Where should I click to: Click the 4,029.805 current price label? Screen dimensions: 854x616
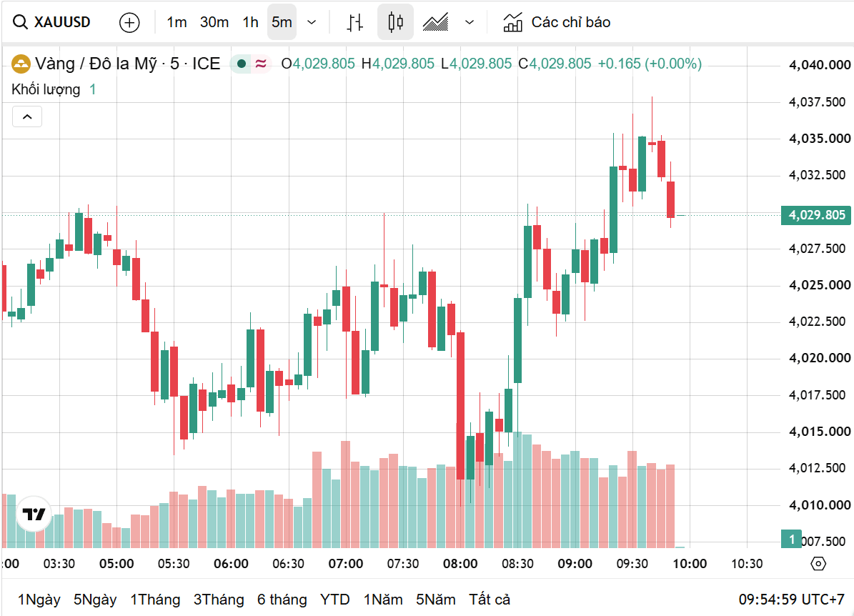point(815,215)
